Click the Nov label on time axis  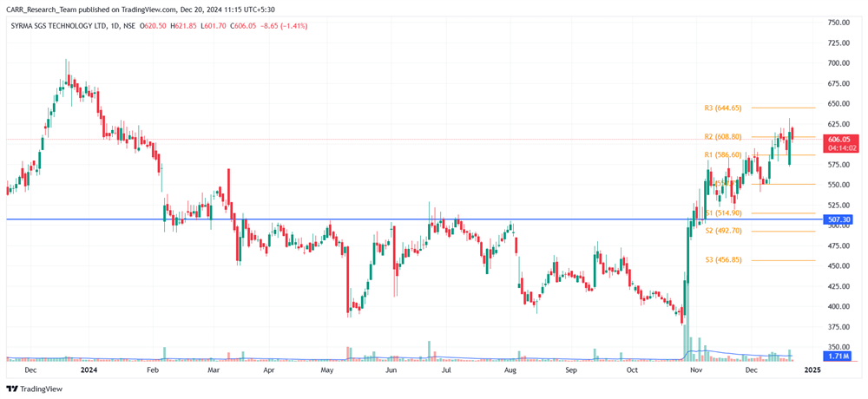697,370
